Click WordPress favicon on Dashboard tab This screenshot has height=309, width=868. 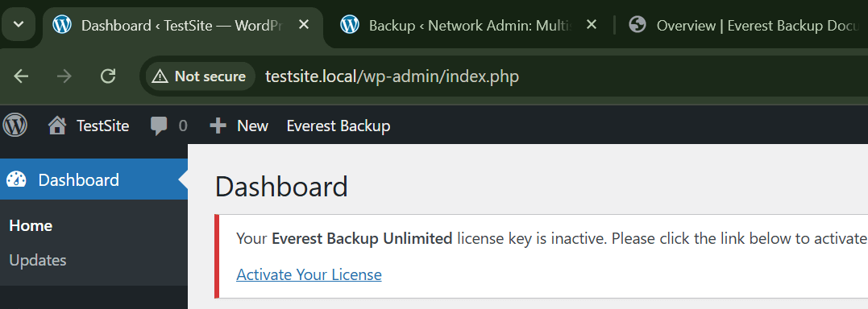coord(62,25)
